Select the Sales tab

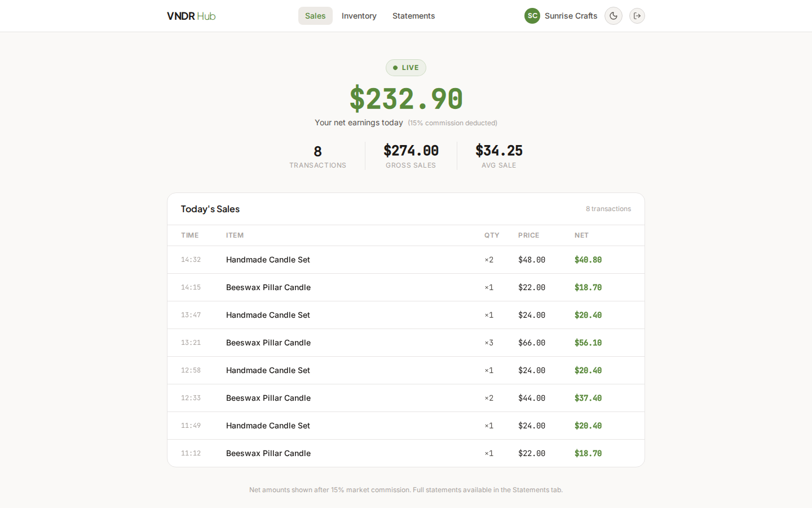pyautogui.click(x=315, y=16)
